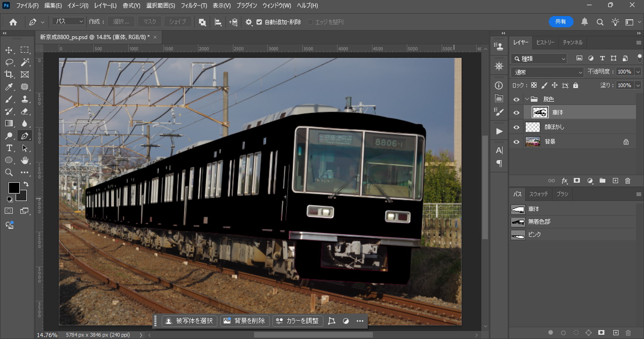
Task: Select the Hand tool
Action: tap(25, 161)
